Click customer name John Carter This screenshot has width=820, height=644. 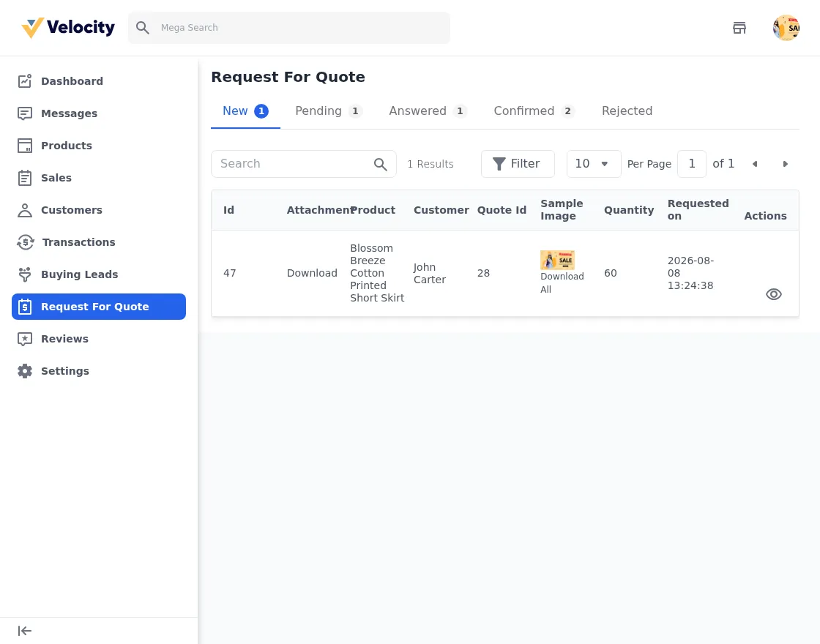[429, 274]
